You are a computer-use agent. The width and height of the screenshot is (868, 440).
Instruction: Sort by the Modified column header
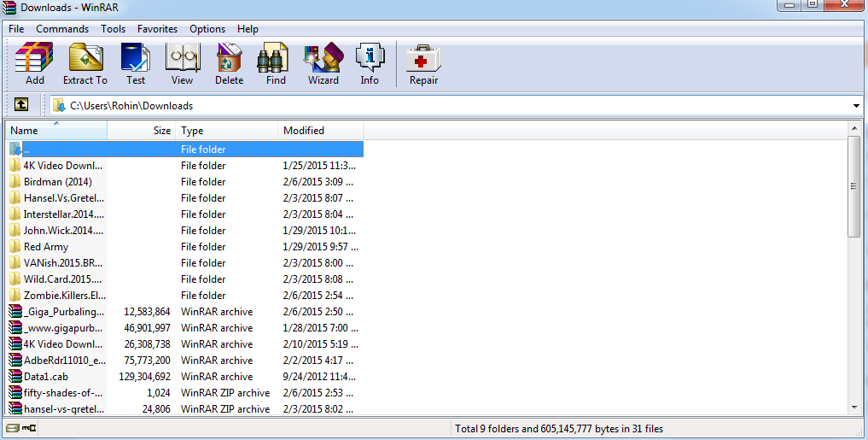(x=321, y=131)
